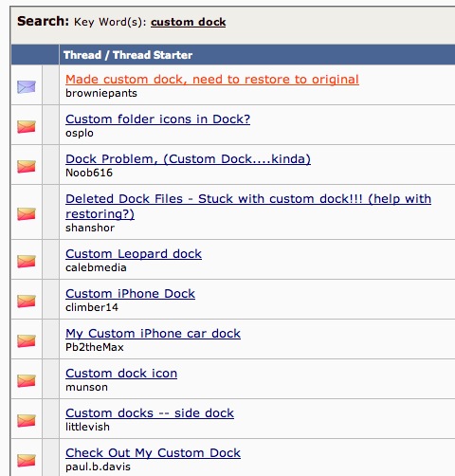Image resolution: width=455 pixels, height=476 pixels.
Task: Click the 'custom dock' search keyword link
Action: point(188,22)
